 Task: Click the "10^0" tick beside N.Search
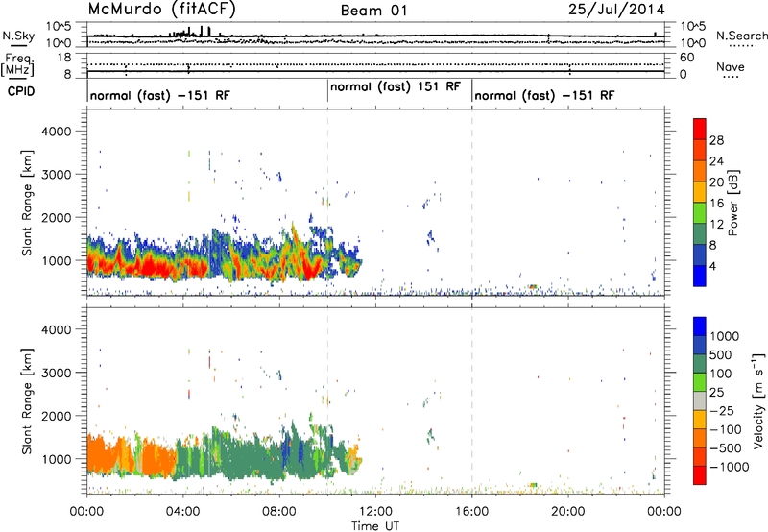pyautogui.click(x=693, y=43)
